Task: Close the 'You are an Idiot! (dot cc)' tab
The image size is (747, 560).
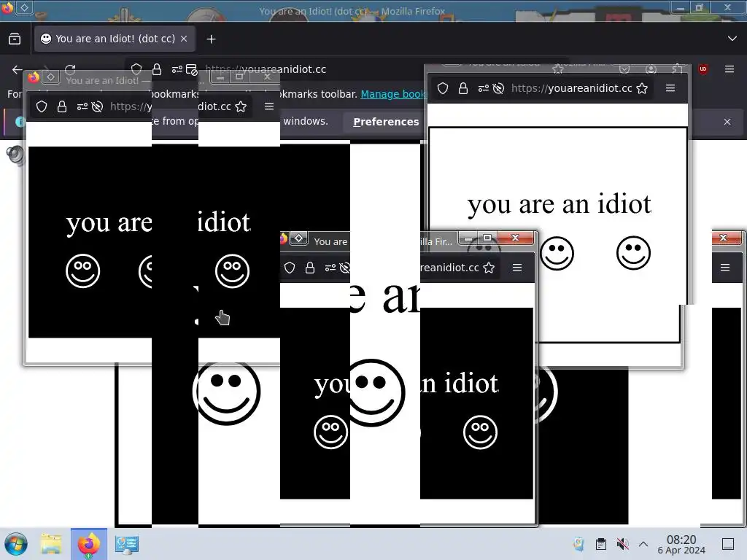Action: [184, 39]
